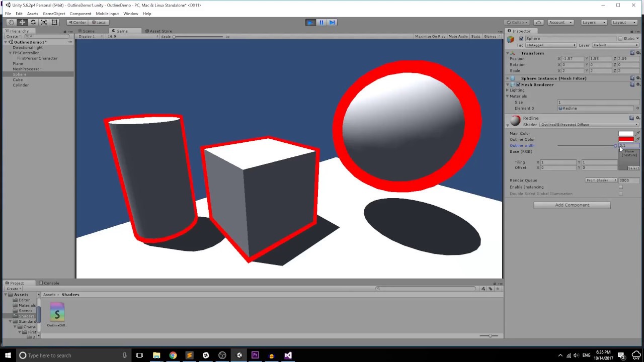Screen dimensions: 644x362
Task: Click the Maximize on Play button
Action: click(x=430, y=37)
